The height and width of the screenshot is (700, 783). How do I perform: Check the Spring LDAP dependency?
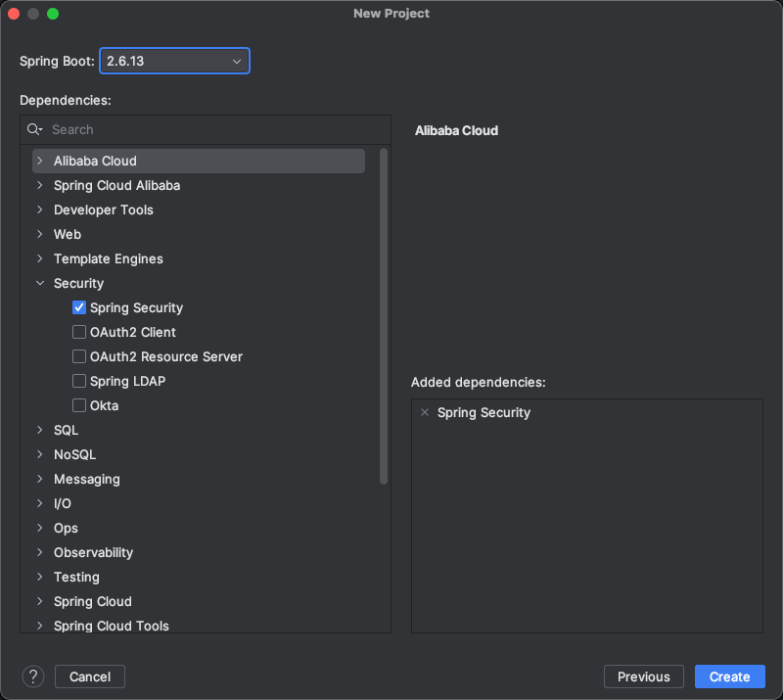pos(79,381)
